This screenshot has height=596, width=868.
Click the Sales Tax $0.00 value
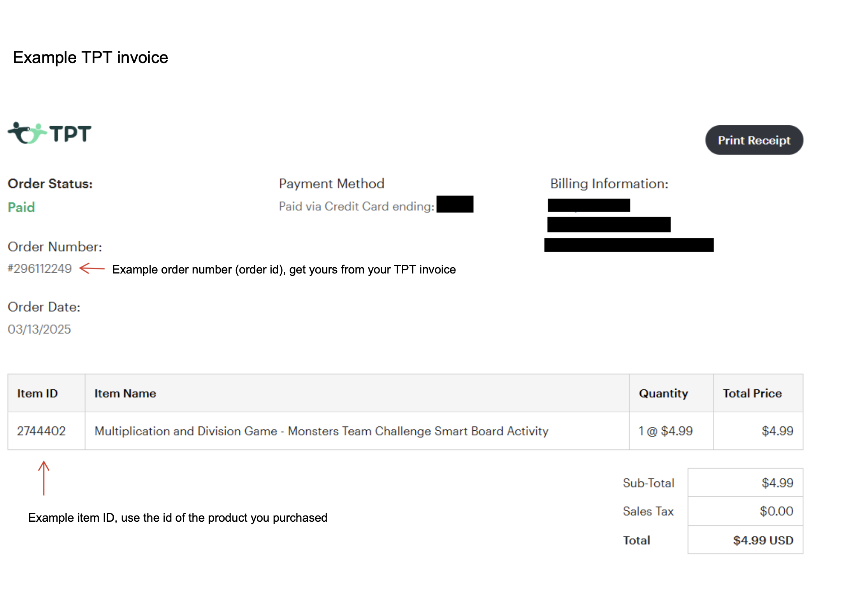777,511
